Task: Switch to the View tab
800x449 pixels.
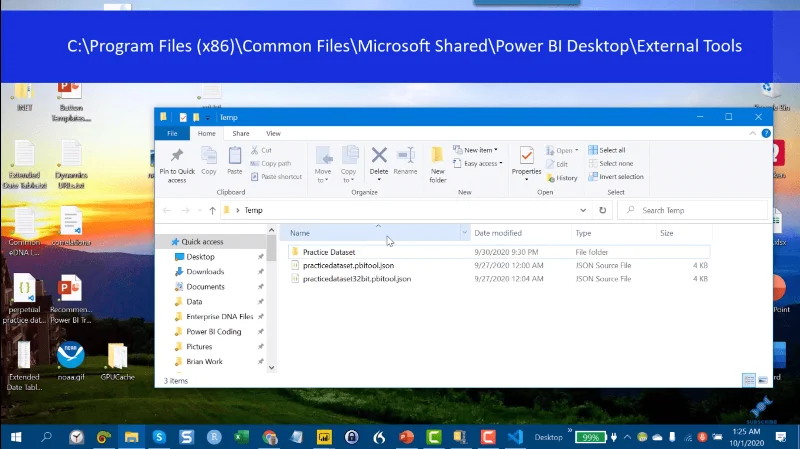Action: [273, 133]
